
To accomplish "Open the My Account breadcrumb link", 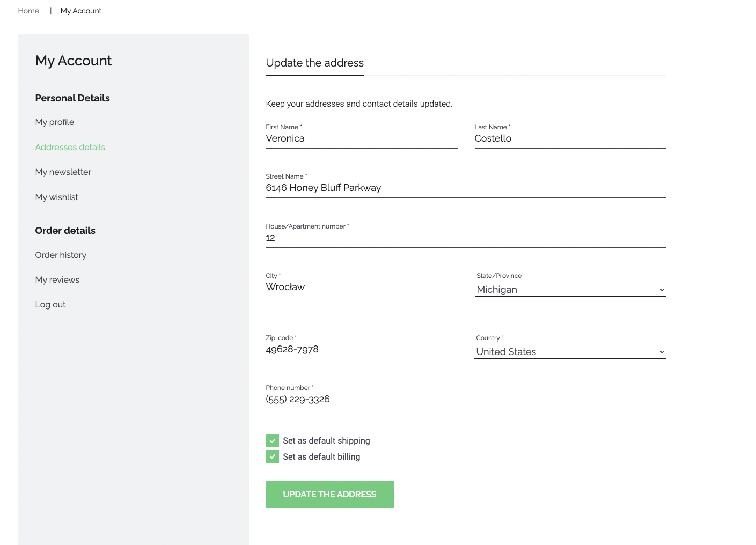I will click(x=81, y=11).
